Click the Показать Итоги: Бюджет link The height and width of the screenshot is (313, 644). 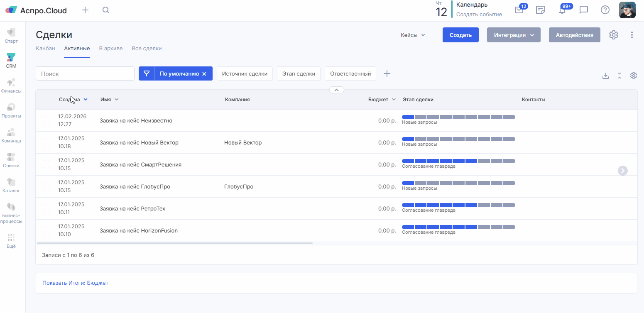[x=75, y=283]
